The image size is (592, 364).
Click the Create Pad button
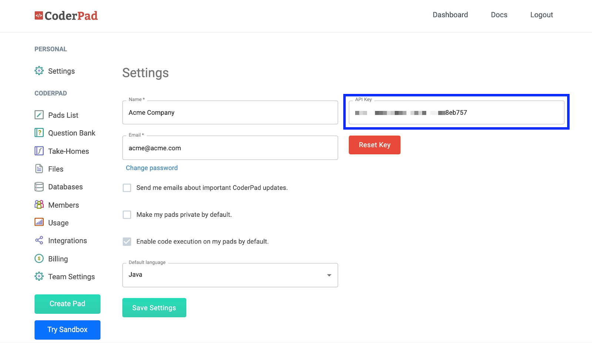click(67, 304)
